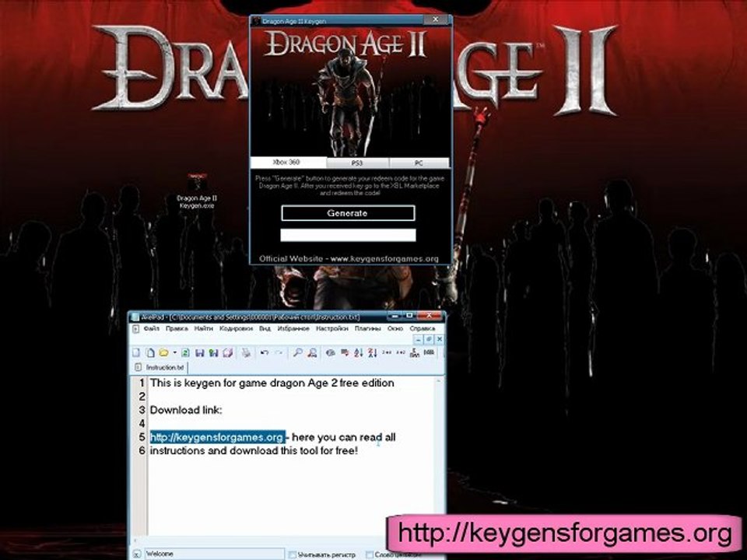The height and width of the screenshot is (560, 747).
Task: Click the red arrow icon left of sort icons
Action: (x=345, y=353)
